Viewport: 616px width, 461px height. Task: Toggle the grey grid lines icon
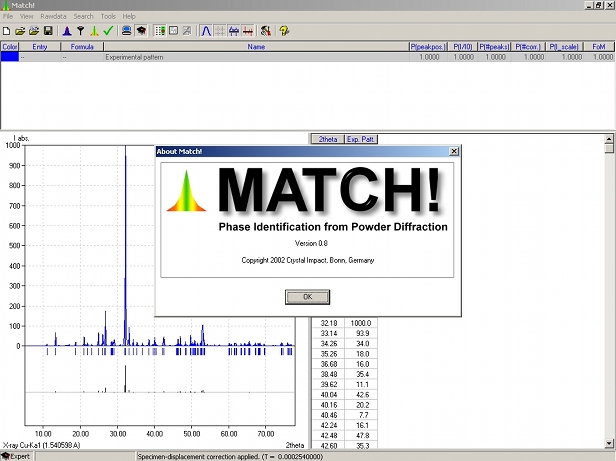click(x=220, y=31)
